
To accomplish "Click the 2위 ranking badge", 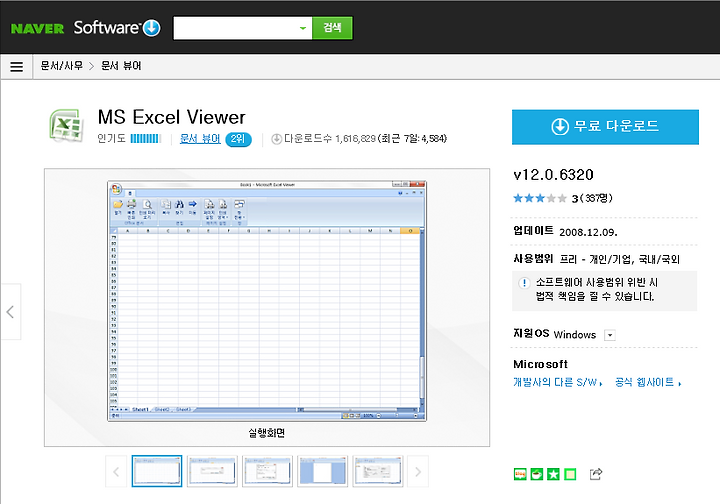I will (x=238, y=139).
